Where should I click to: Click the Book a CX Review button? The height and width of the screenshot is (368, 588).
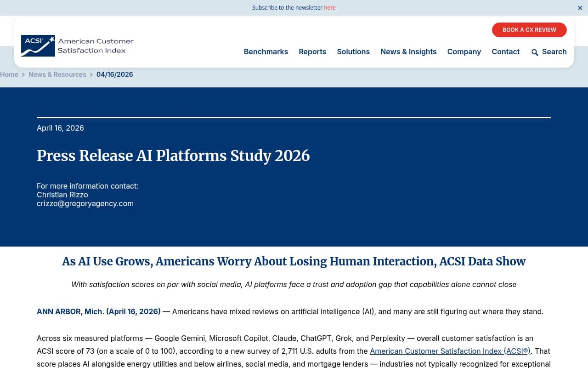pos(529,30)
